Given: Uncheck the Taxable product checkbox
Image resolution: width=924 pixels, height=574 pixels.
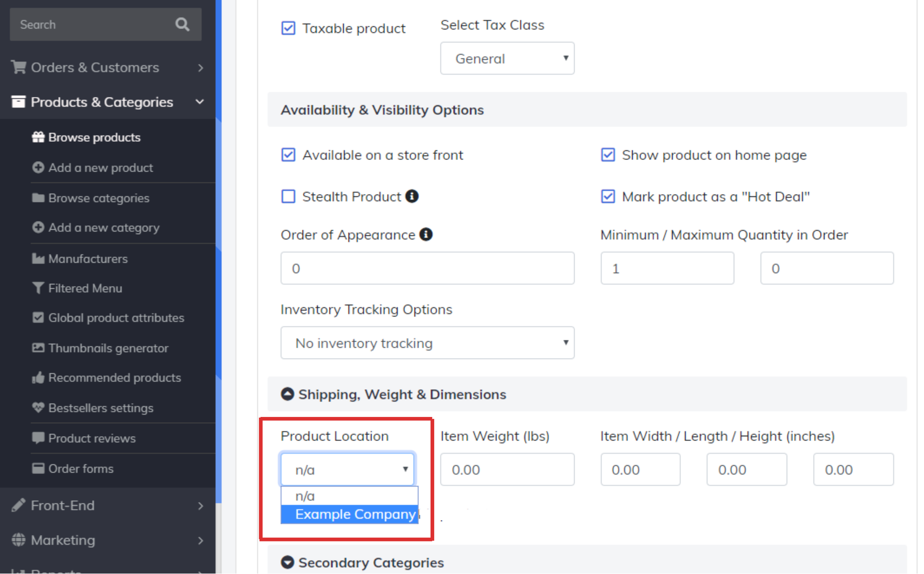Looking at the screenshot, I should (288, 28).
